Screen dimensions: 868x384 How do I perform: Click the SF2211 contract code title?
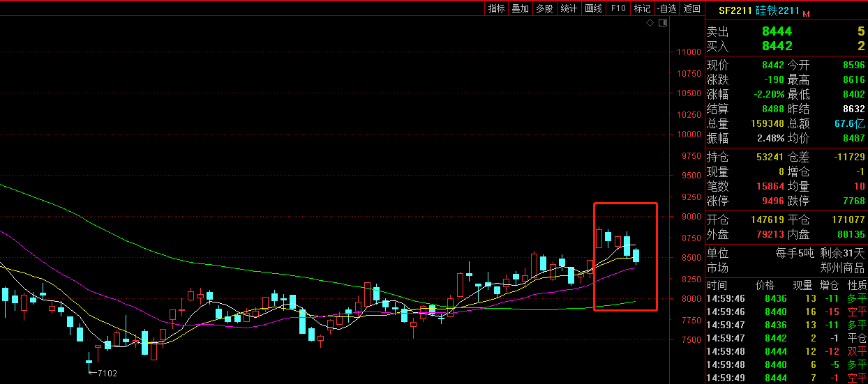pos(735,10)
